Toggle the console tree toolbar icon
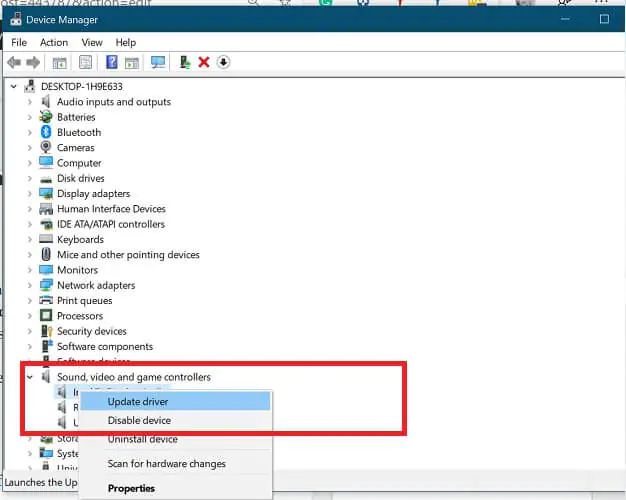 [x=59, y=63]
